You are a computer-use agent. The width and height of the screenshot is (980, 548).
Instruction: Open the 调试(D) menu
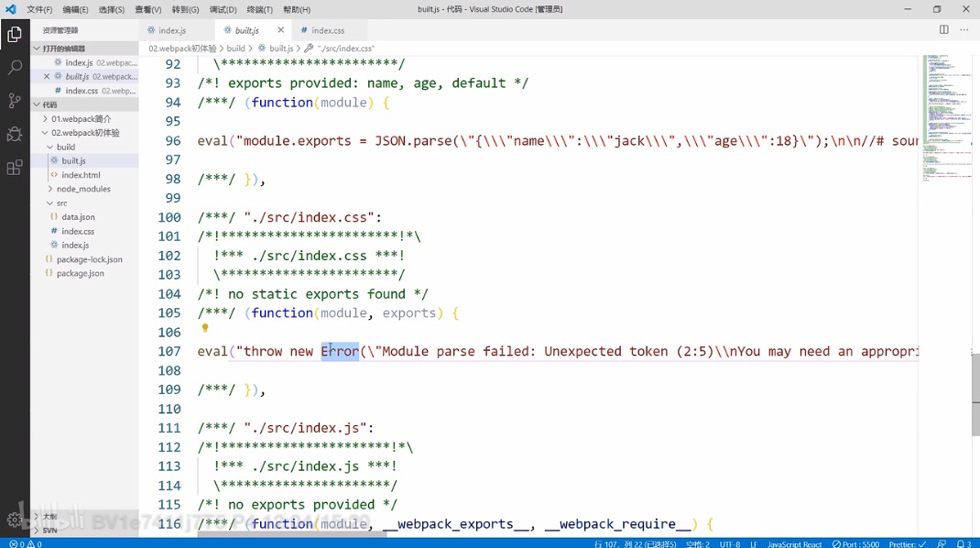tap(223, 9)
